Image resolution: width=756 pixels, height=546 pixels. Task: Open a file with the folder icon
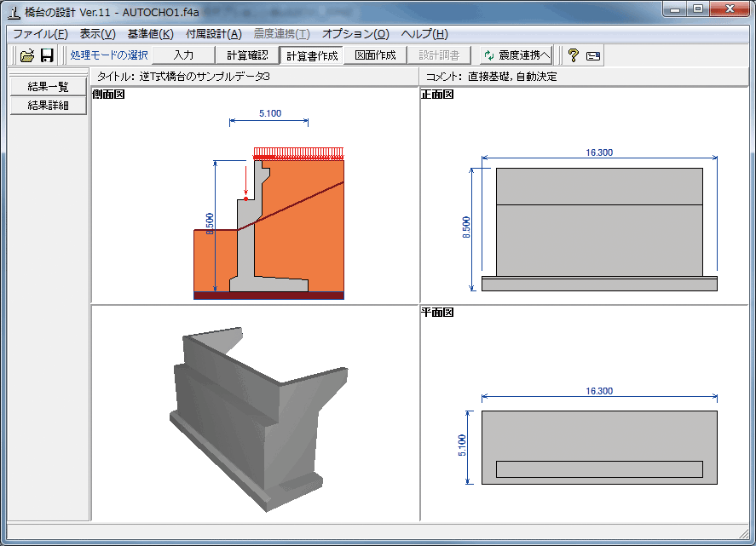click(x=27, y=55)
